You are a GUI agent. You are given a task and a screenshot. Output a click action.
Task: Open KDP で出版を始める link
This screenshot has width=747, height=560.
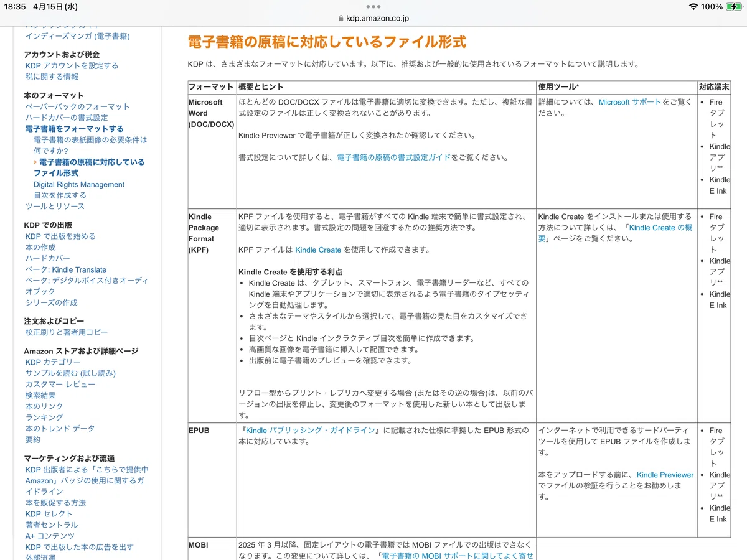pos(60,236)
